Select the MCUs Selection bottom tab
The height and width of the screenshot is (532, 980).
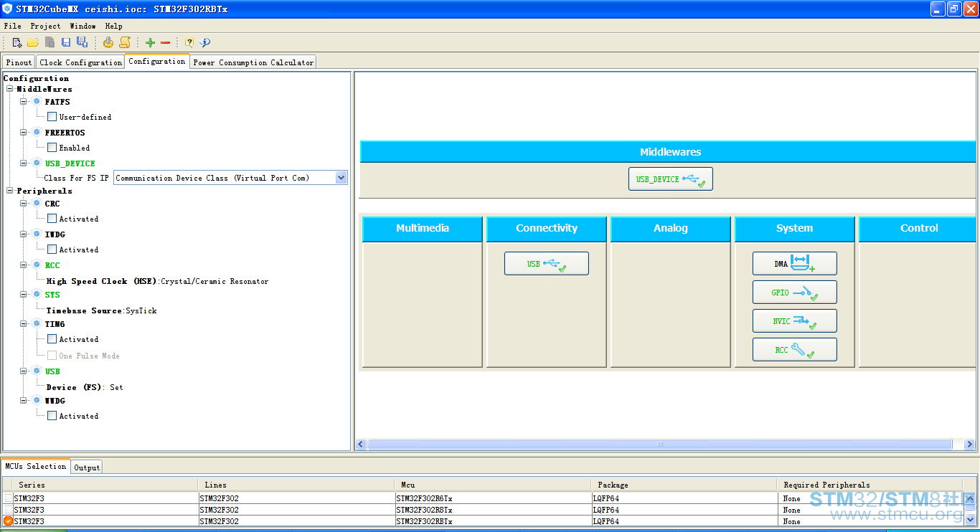pos(36,466)
